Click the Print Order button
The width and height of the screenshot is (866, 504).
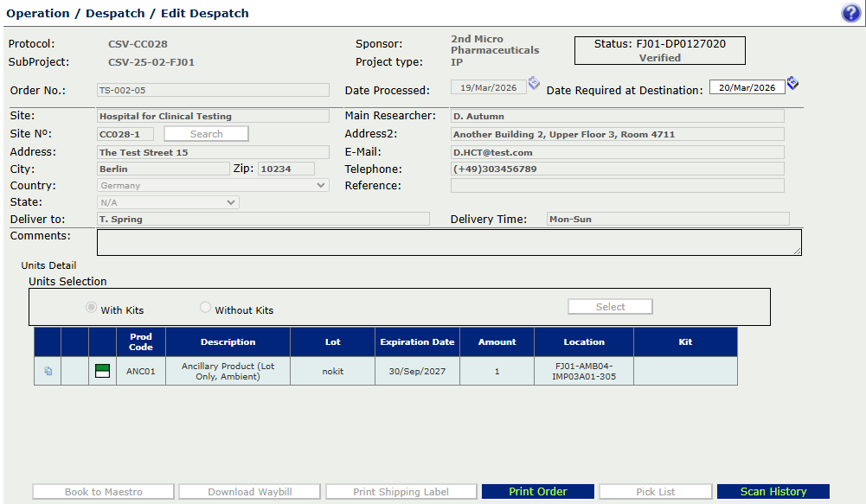pyautogui.click(x=537, y=492)
